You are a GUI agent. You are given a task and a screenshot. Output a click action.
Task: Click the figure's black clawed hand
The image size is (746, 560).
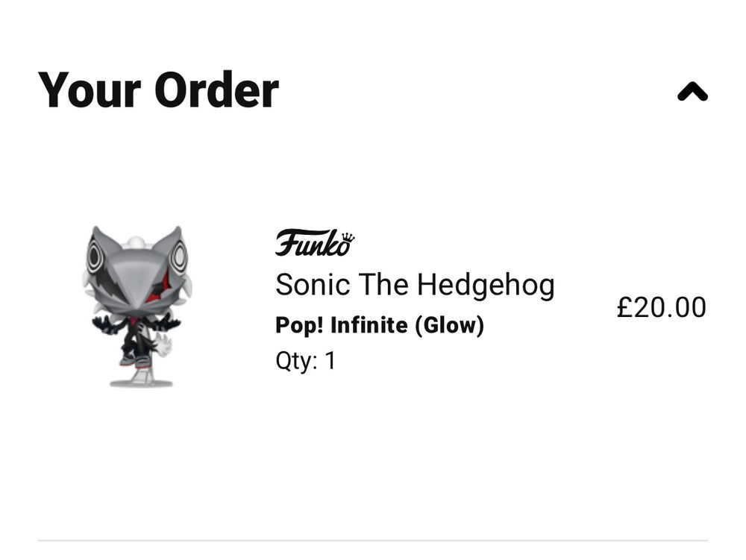click(107, 324)
